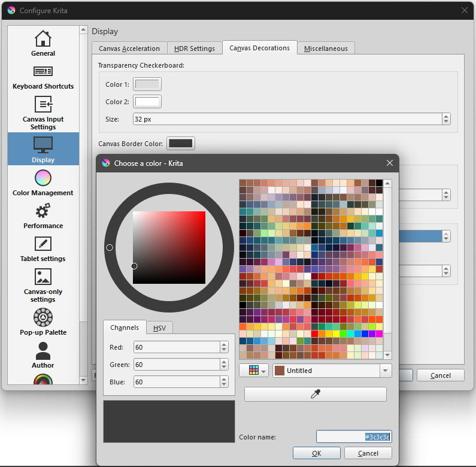Switch to the Miscellaneous tab
The width and height of the screenshot is (476, 467).
(325, 48)
